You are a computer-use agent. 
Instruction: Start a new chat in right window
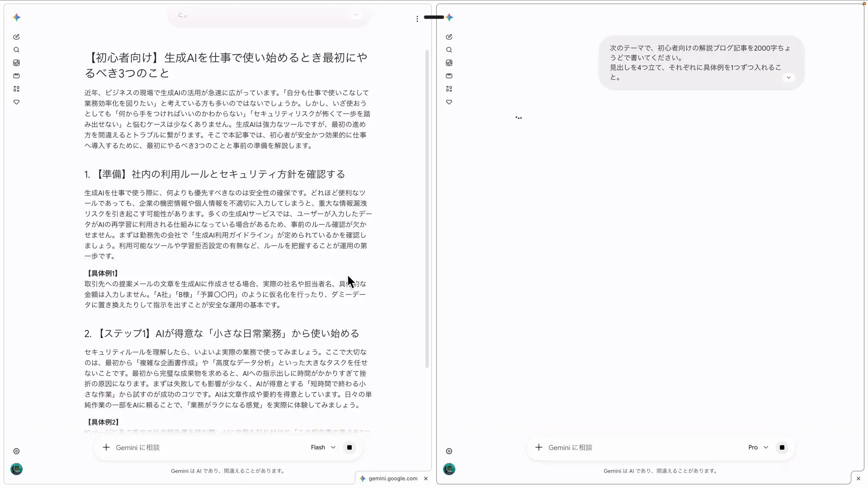pyautogui.click(x=449, y=37)
